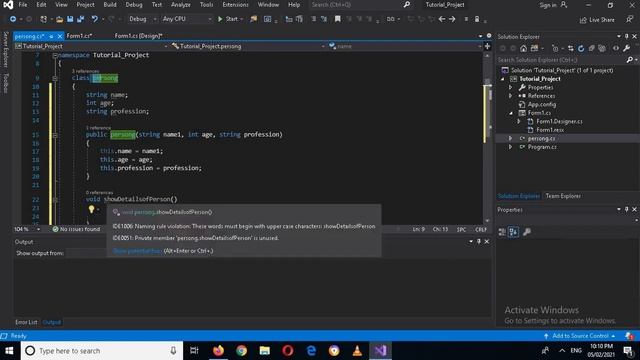Open the Extensions menu
The width and height of the screenshot is (640, 360).
click(x=235, y=4)
